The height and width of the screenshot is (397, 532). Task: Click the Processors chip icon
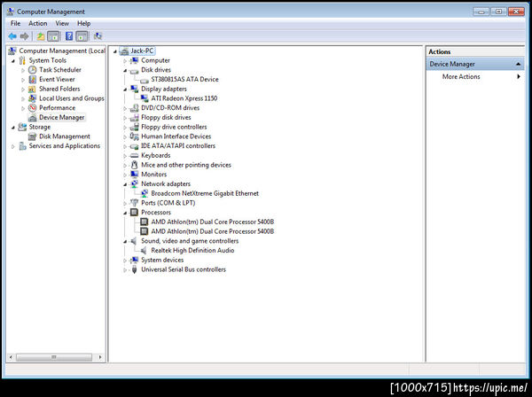(135, 212)
